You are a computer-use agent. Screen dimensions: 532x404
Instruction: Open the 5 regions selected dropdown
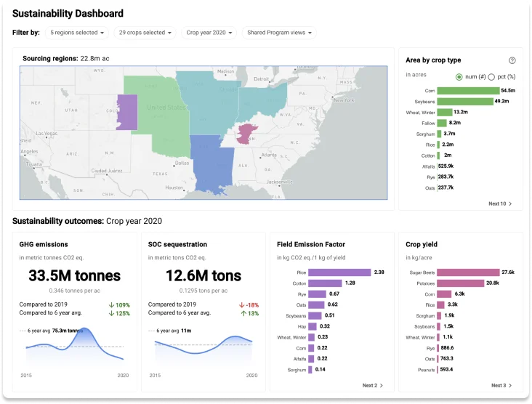pos(78,33)
